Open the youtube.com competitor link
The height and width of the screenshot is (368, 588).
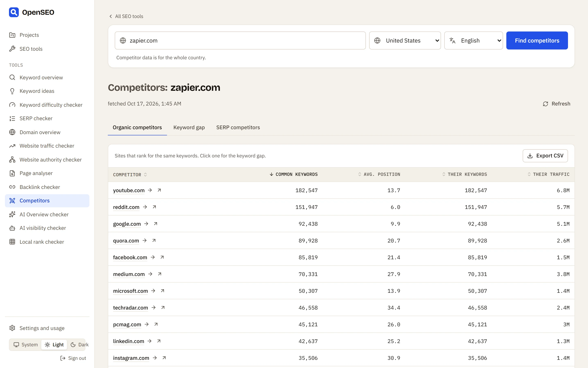[x=129, y=190]
